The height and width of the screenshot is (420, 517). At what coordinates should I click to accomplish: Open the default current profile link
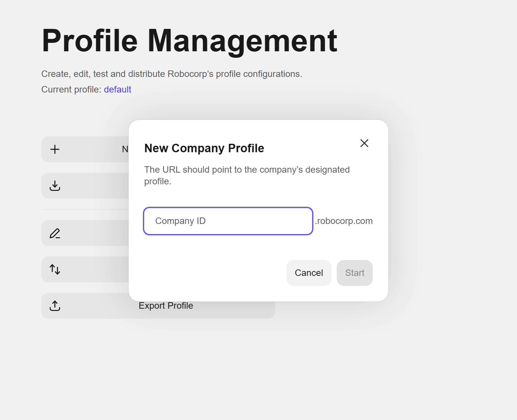pos(118,90)
